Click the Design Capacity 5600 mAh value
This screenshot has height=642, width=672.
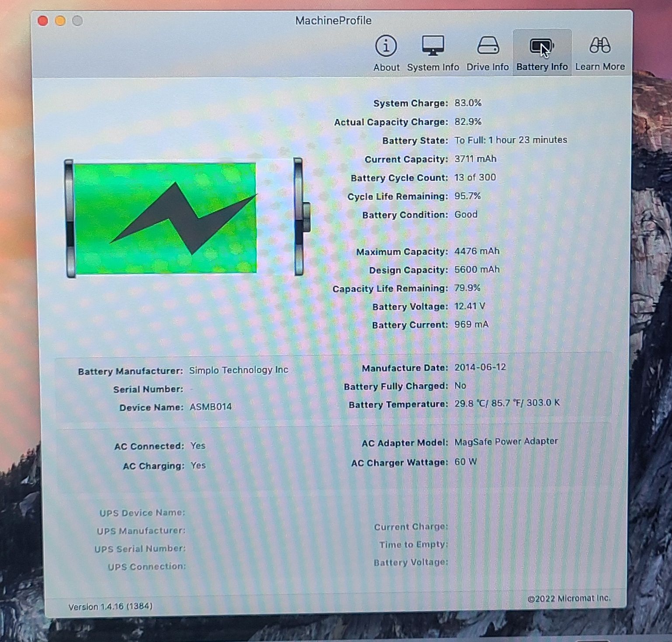tap(476, 270)
